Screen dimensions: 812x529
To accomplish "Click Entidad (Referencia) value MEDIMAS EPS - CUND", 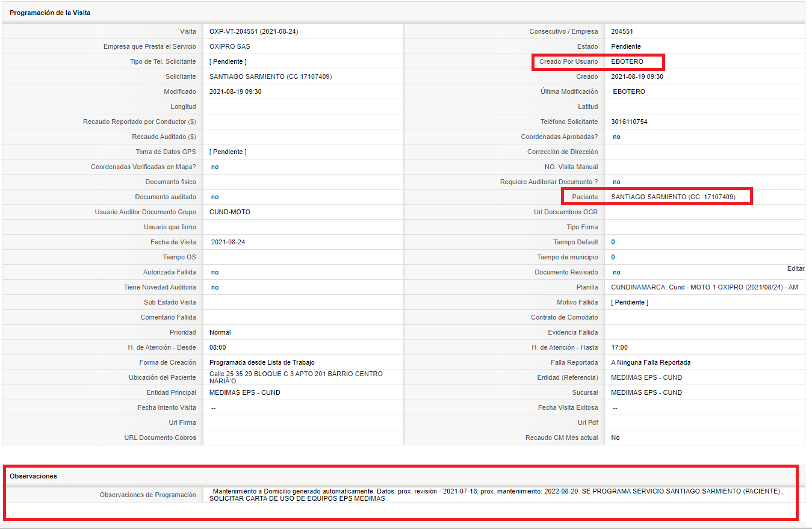I will pyautogui.click(x=646, y=377).
